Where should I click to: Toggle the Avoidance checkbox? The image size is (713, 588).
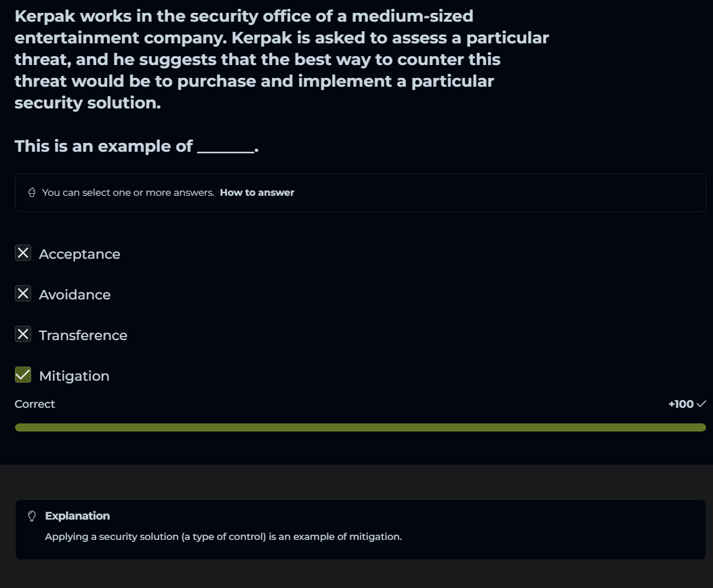coord(23,294)
